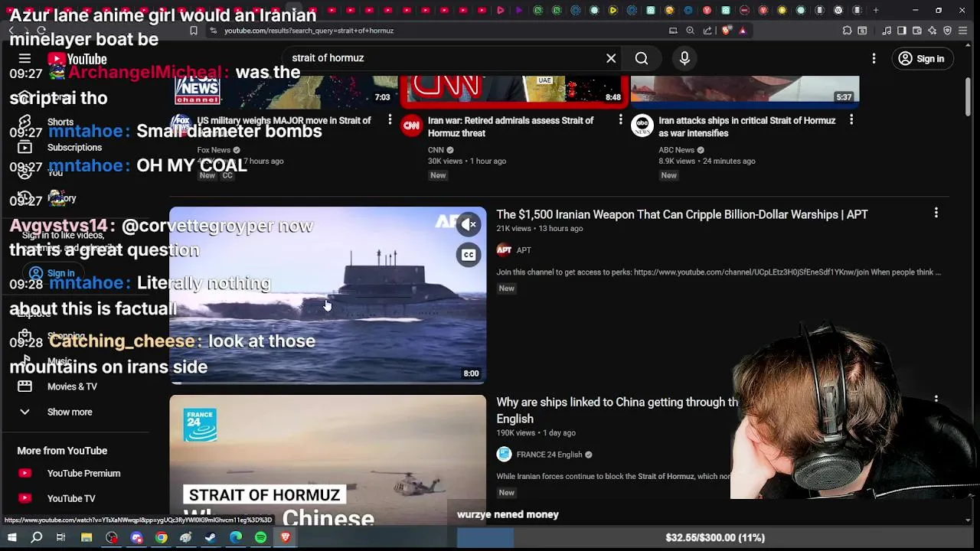Open the page zoom magnifier icon
Screen dimensions: 980x551
691,31
